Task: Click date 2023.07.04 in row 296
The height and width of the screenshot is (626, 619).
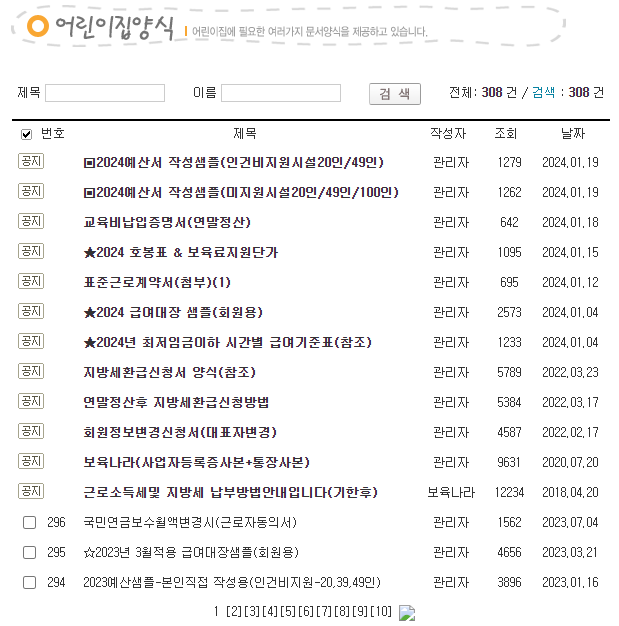Action: (570, 522)
